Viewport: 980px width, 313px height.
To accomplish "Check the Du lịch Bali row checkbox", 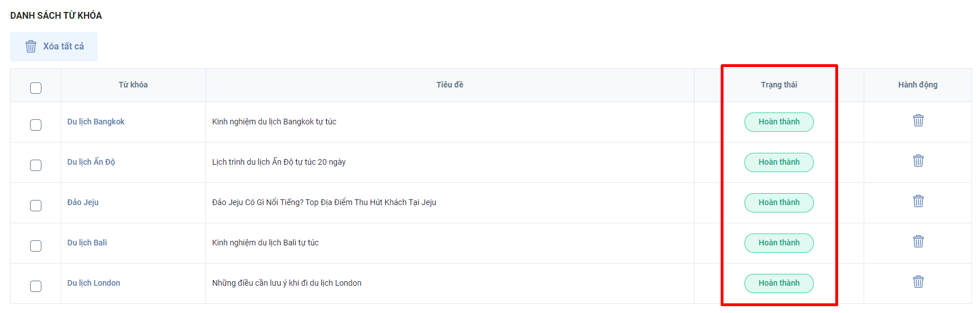I will (x=36, y=246).
